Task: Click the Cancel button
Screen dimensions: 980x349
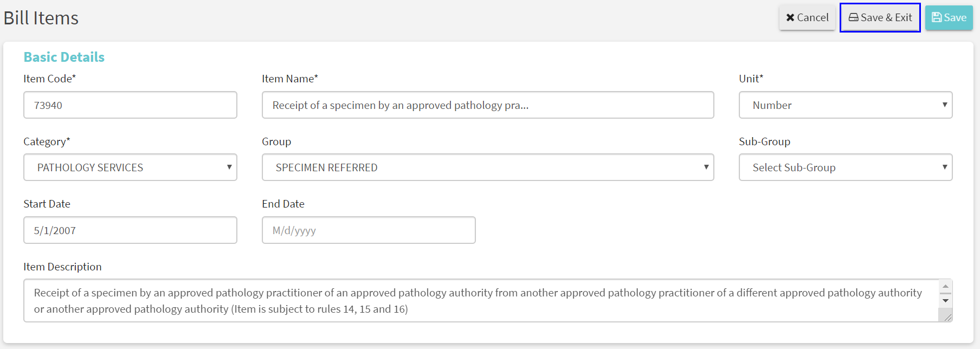Action: point(807,17)
